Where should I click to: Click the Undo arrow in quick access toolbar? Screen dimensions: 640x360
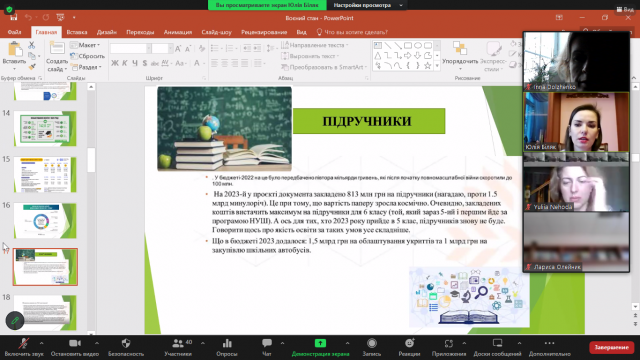tap(28, 18)
